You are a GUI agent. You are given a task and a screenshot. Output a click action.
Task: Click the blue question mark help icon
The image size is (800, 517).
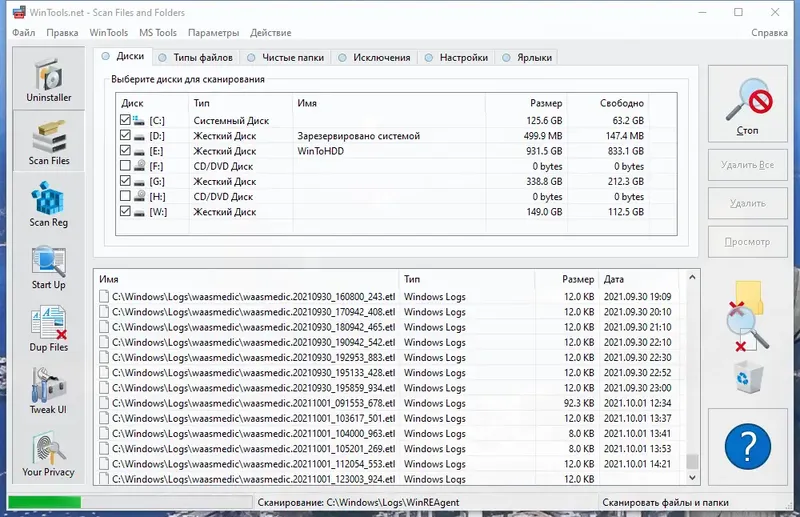tap(747, 447)
